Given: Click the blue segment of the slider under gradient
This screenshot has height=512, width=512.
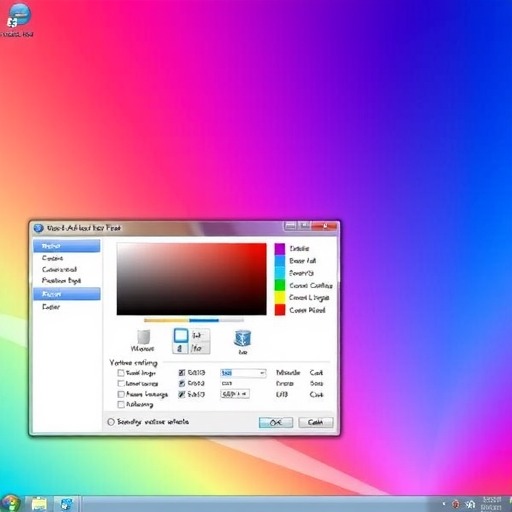Looking at the screenshot, I should click(x=204, y=320).
